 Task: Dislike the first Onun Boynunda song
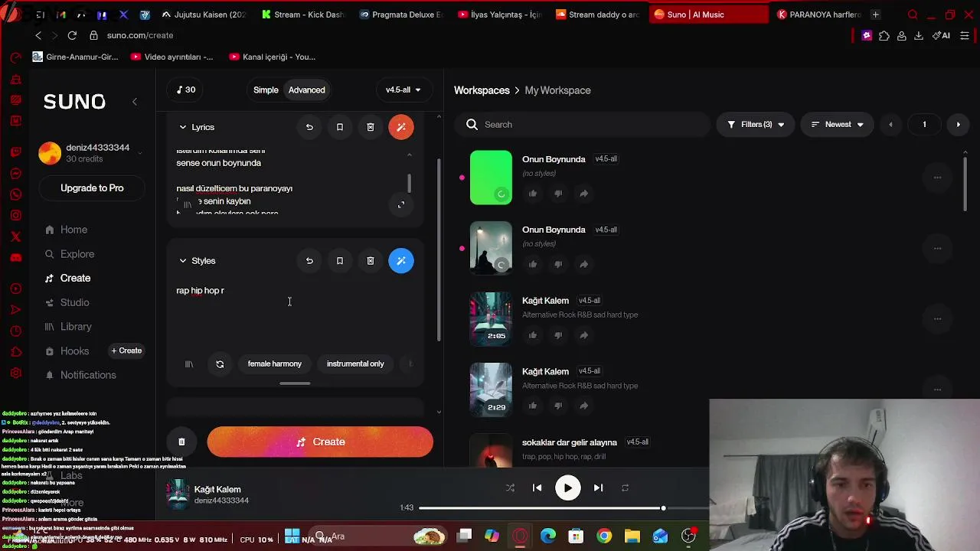click(x=558, y=194)
